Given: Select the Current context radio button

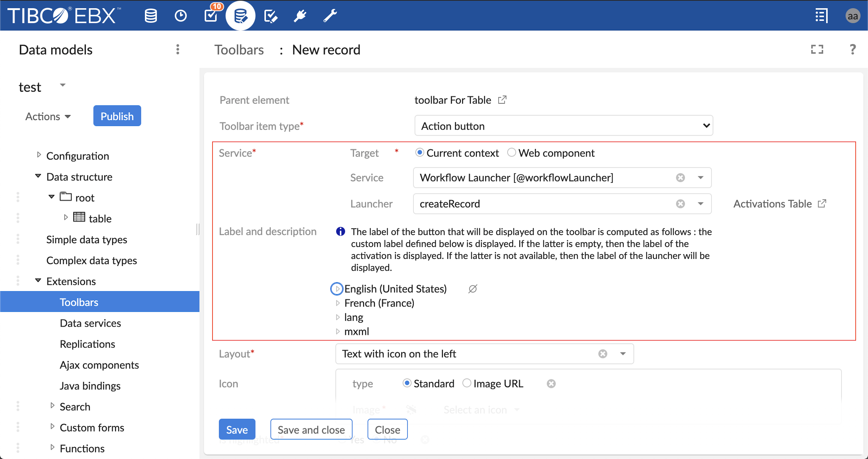Looking at the screenshot, I should (419, 153).
